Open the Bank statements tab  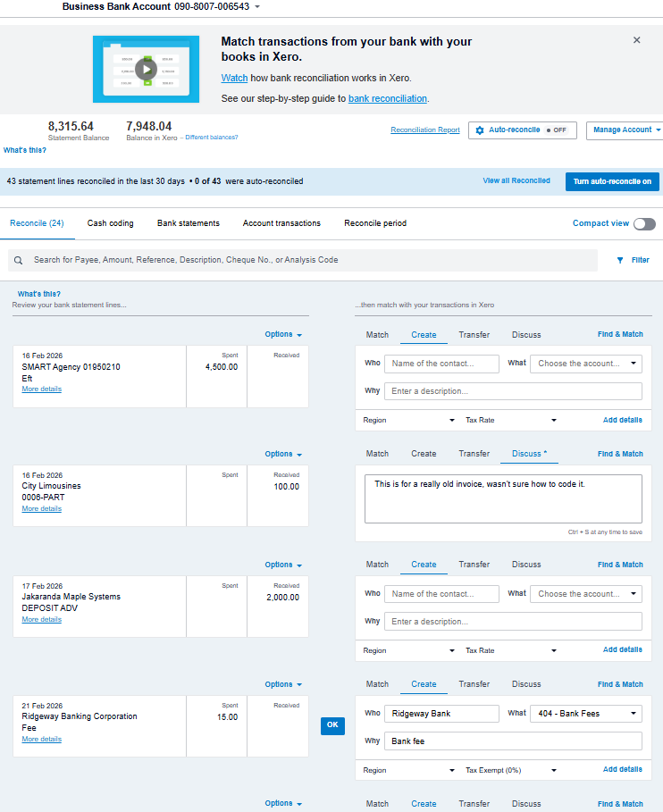[x=189, y=223]
